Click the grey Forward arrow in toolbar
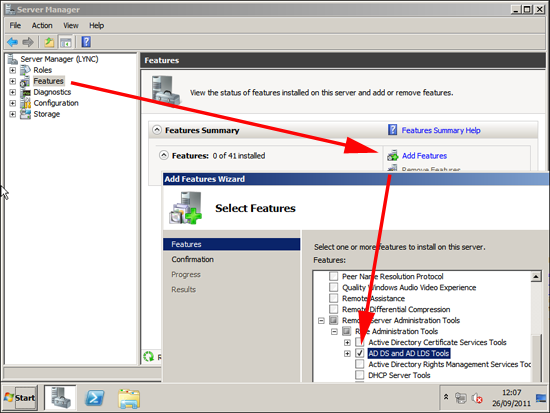The image size is (550, 413). tap(28, 42)
